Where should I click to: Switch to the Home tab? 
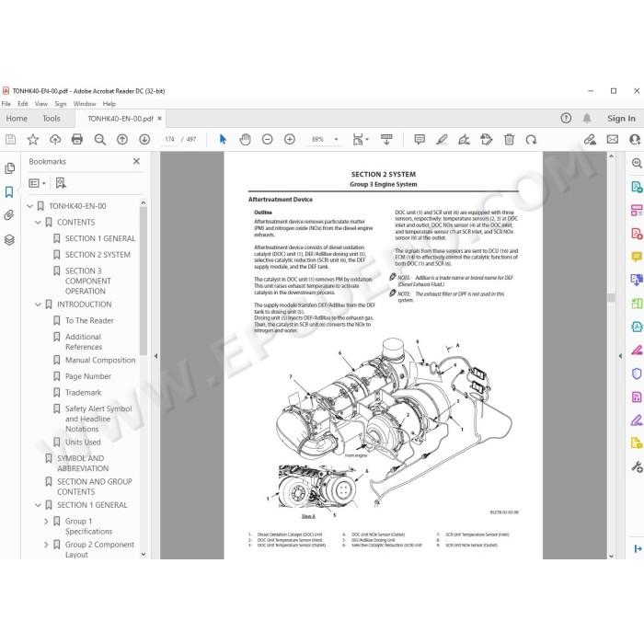pyautogui.click(x=17, y=119)
